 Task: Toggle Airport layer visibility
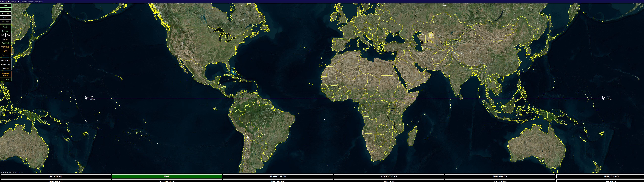(x=6, y=27)
